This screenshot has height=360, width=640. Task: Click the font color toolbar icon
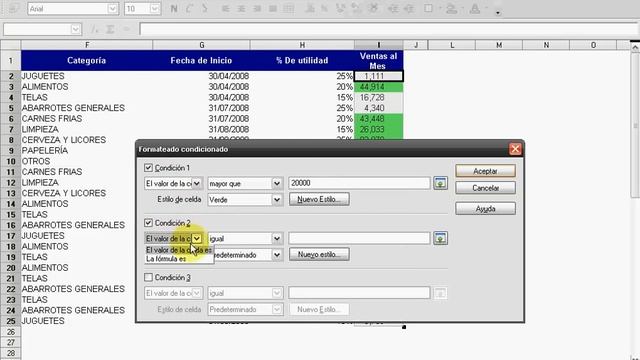[475, 9]
